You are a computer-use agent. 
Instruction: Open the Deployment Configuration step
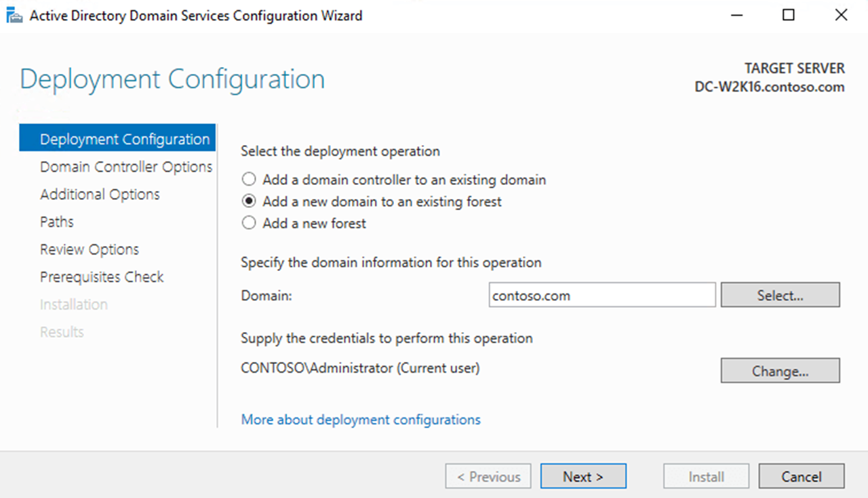(125, 139)
